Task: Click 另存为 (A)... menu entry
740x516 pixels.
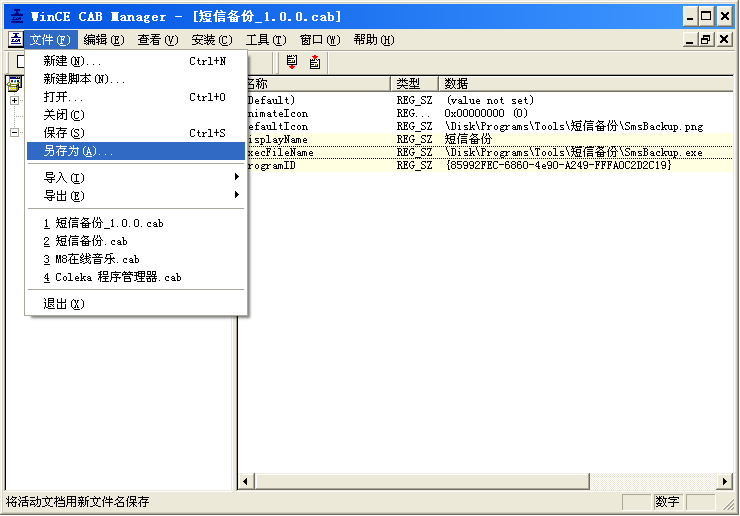Action: pyautogui.click(x=136, y=151)
